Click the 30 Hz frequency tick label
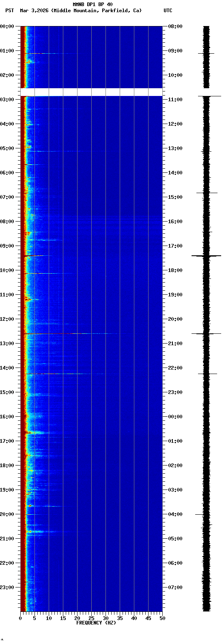224x644 pixels. [106, 618]
